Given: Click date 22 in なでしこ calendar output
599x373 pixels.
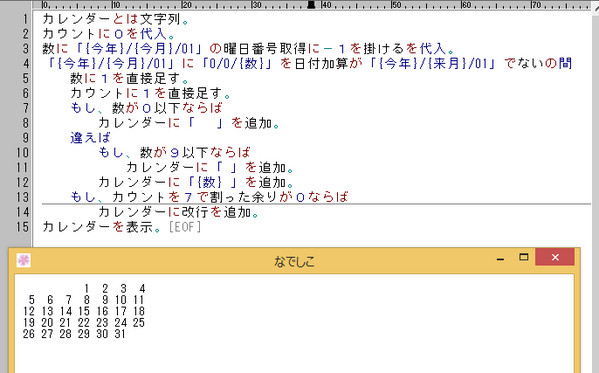Looking at the screenshot, I should coord(84,323).
